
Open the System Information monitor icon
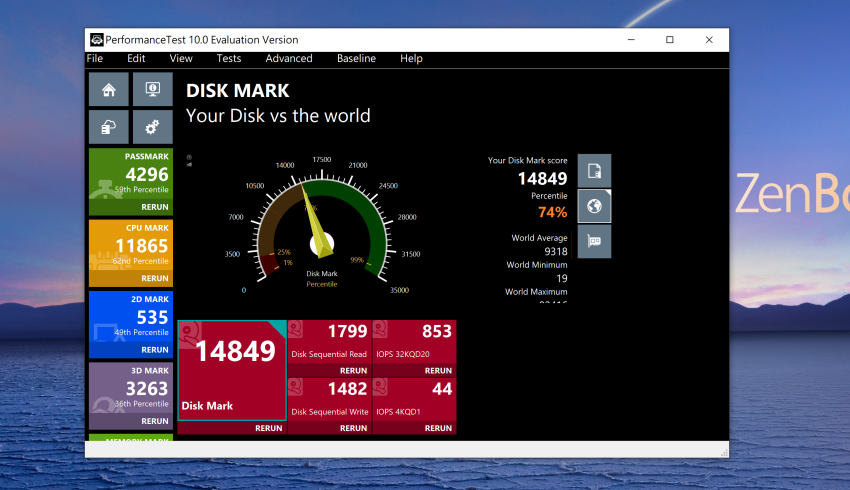pos(152,89)
